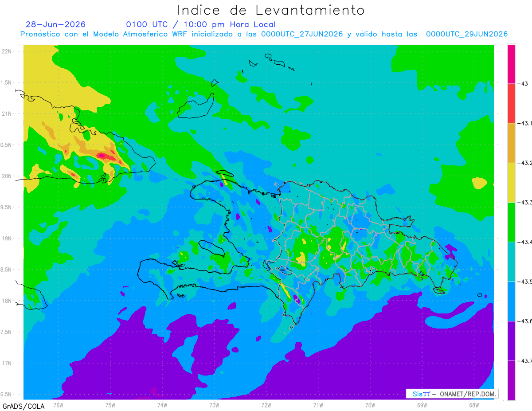532x411 pixels.
Task: Click the "-43.6" color bar label
Action: pos(525,321)
